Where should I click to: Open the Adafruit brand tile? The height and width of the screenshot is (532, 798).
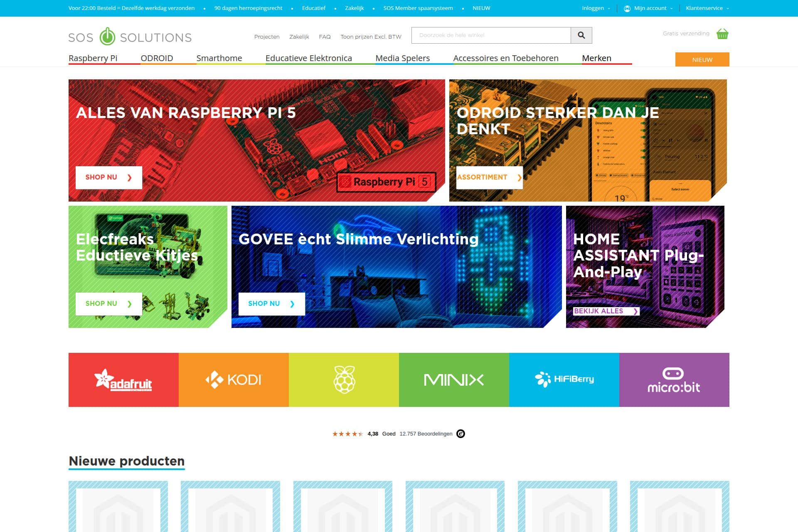click(x=123, y=380)
